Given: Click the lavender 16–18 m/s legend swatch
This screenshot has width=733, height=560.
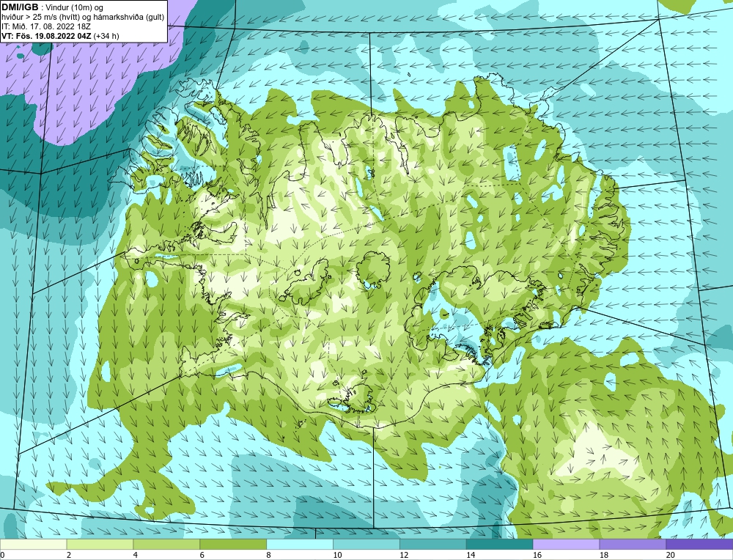Looking at the screenshot, I should [566, 545].
